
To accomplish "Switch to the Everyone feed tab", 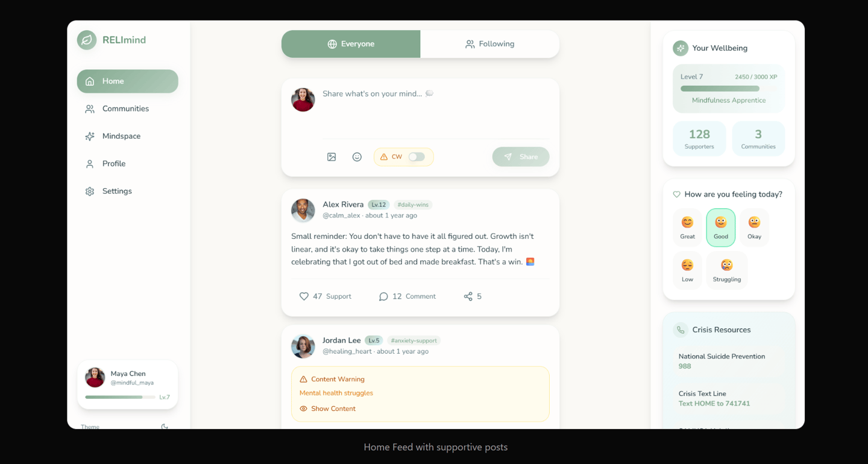I will [x=351, y=44].
